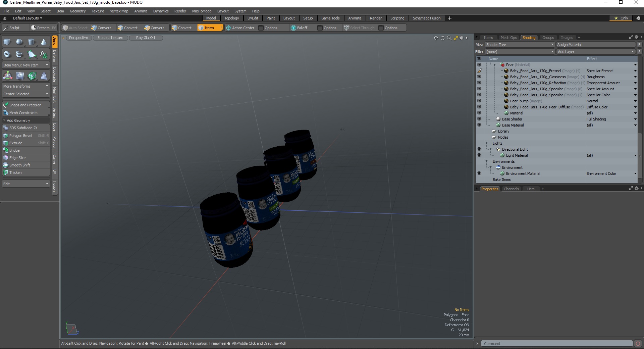The height and width of the screenshot is (349, 644).
Task: Click the Ray GL: Off viewport button
Action: (146, 38)
